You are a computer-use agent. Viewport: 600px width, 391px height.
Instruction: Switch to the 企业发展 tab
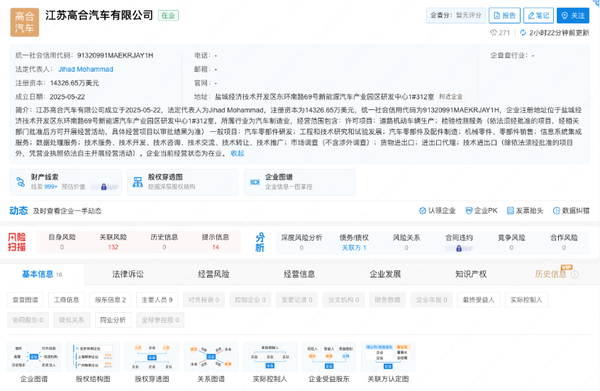tap(385, 274)
